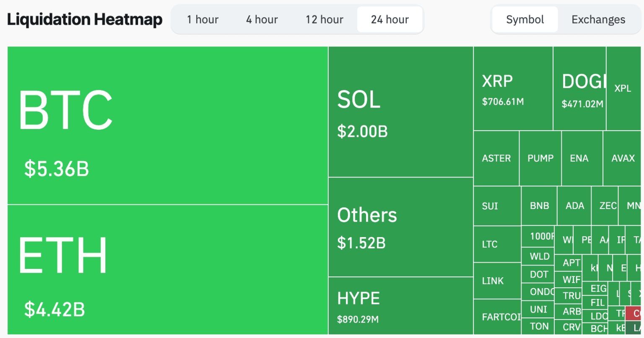Select the XPL tile
Image resolution: width=644 pixels, height=338 pixels.
pyautogui.click(x=623, y=88)
